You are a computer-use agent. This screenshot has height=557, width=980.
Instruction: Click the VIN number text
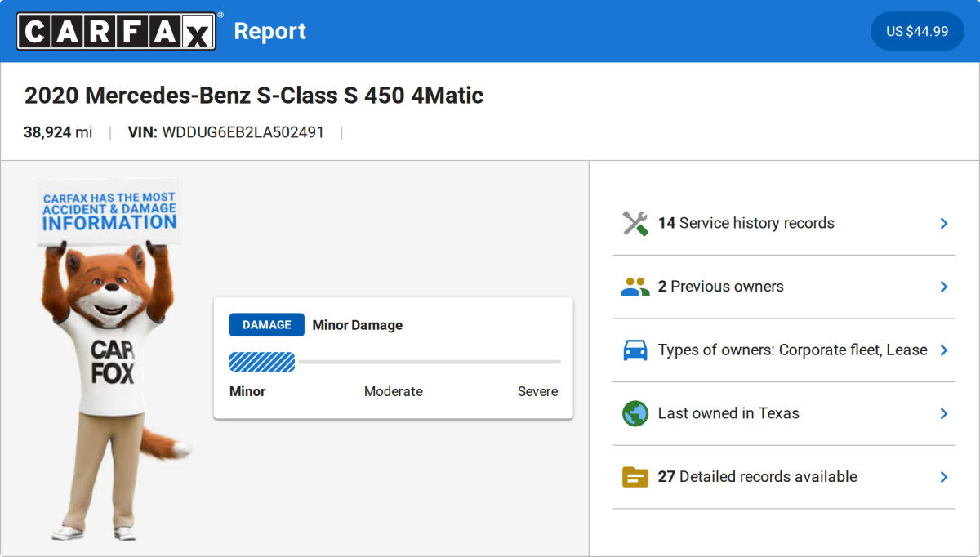243,132
